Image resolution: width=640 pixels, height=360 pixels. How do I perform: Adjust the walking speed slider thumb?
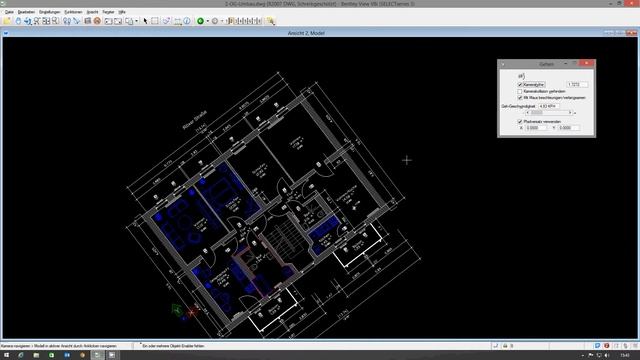click(x=537, y=113)
